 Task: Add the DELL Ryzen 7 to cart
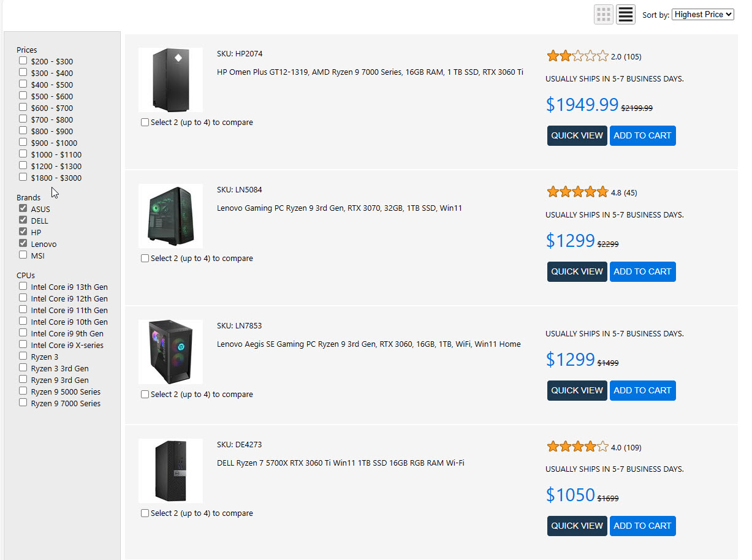[x=642, y=526]
